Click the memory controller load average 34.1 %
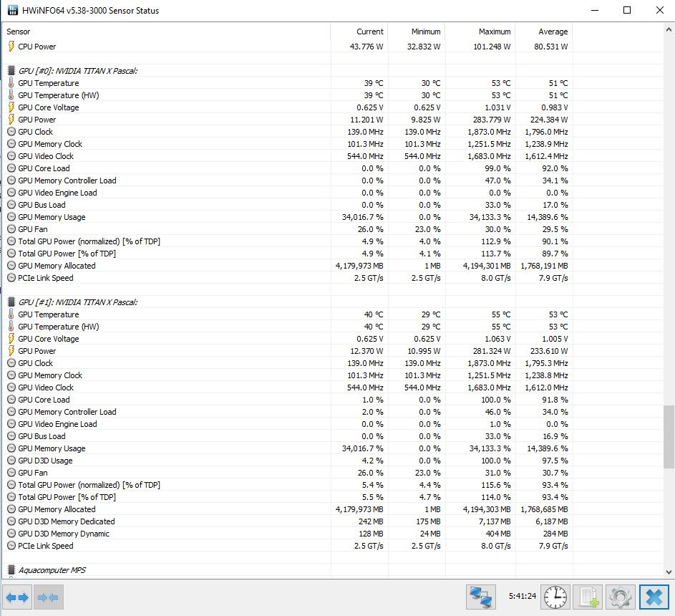The width and height of the screenshot is (675, 616). (x=555, y=181)
